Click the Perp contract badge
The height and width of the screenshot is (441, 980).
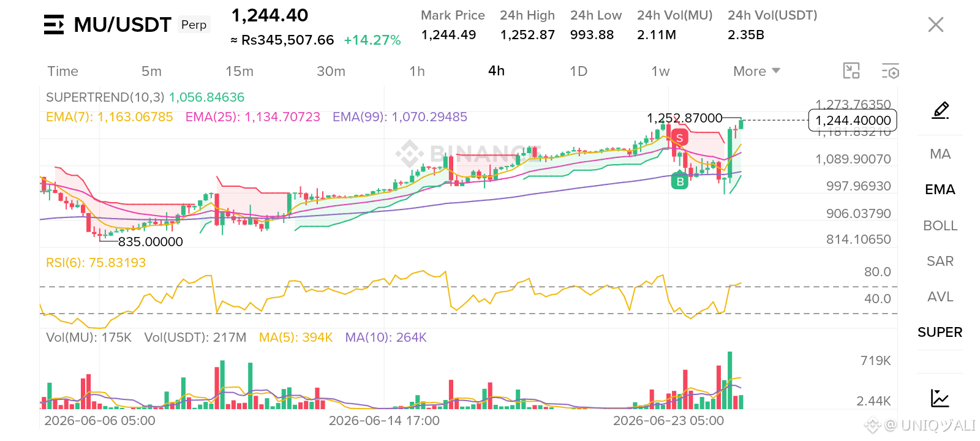(194, 24)
